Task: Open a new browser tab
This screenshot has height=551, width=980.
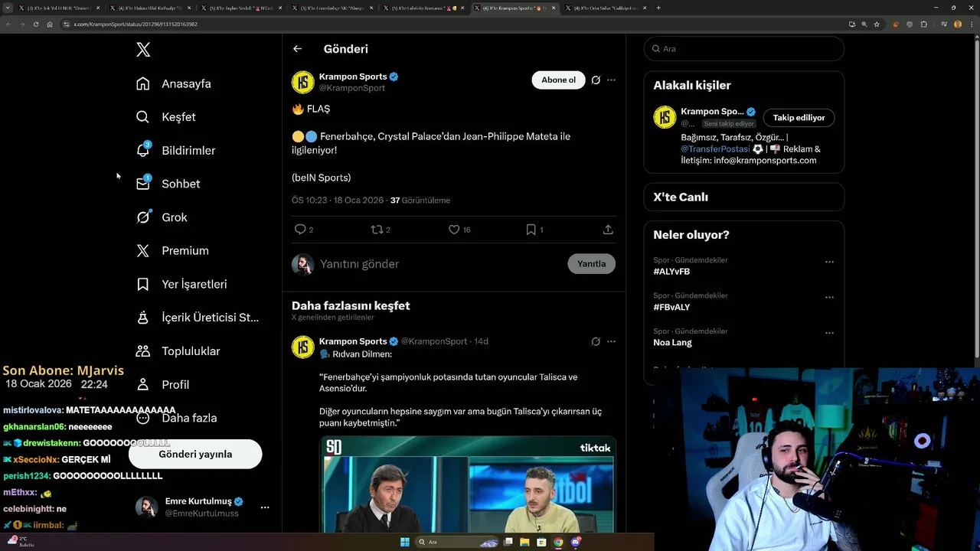Action: 658,8
